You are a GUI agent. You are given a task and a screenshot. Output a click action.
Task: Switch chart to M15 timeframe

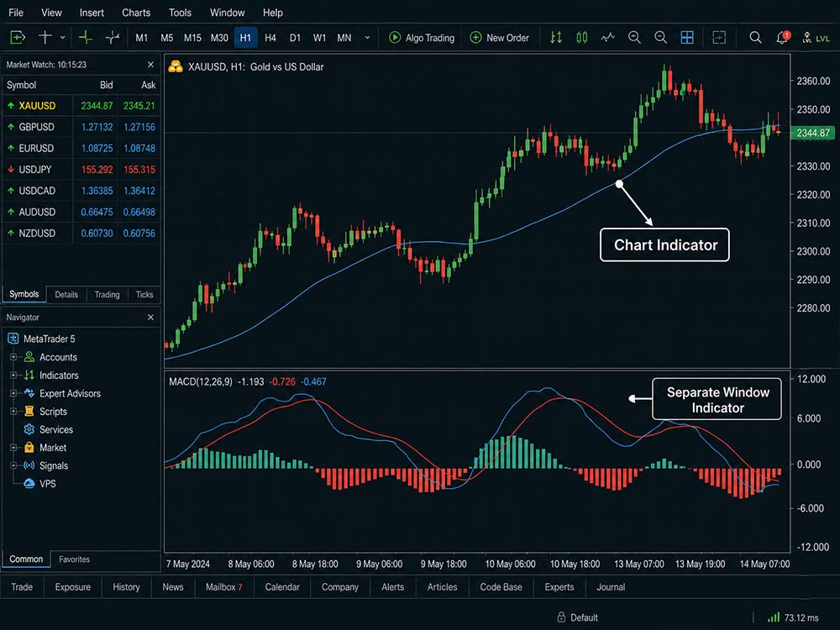click(192, 38)
